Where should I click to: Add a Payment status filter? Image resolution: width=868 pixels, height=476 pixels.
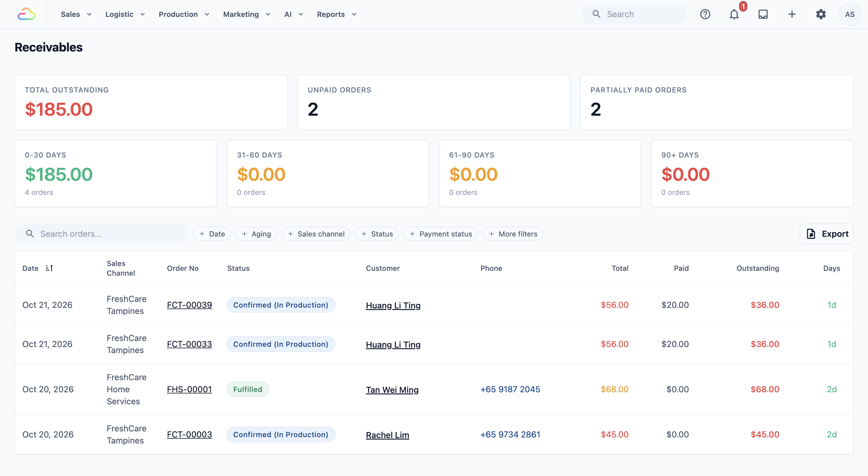(x=440, y=234)
